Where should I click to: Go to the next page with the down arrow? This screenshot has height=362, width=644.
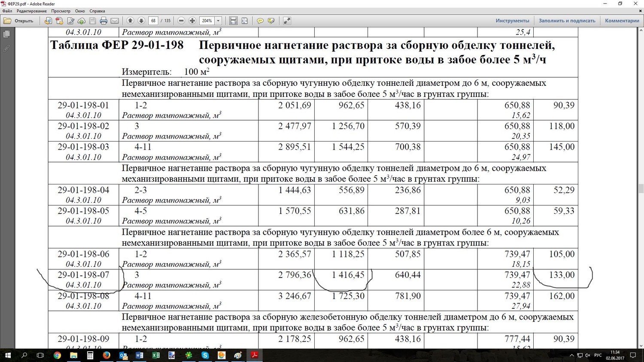pyautogui.click(x=141, y=21)
